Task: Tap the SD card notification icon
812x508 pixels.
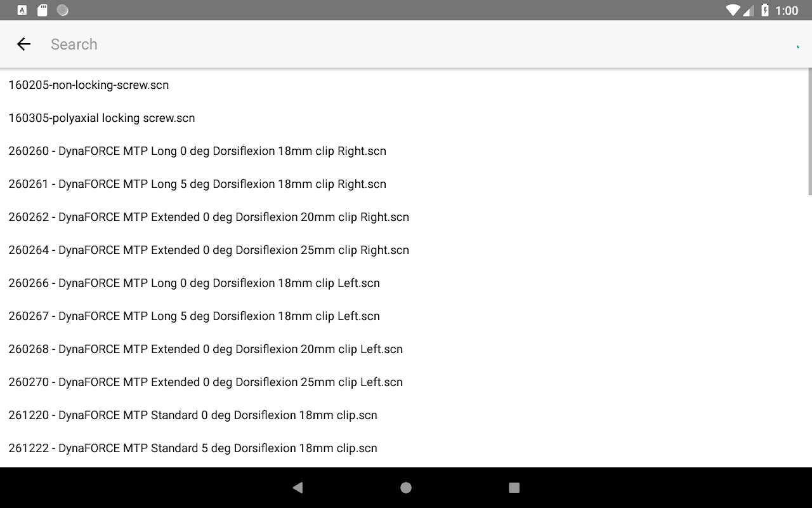Action: coord(43,10)
